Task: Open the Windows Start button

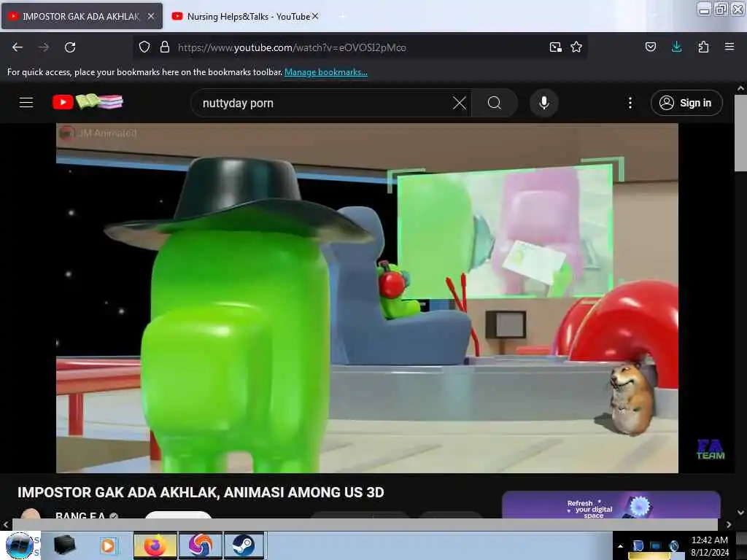Action: point(20,545)
